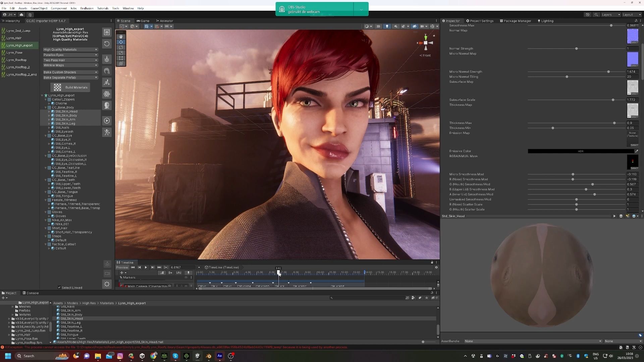Click the Build Materials button
Viewport: 644px width, 362px height.
pyautogui.click(x=70, y=87)
